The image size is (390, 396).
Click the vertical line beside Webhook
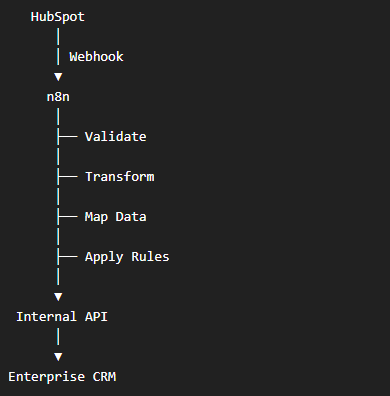point(58,57)
